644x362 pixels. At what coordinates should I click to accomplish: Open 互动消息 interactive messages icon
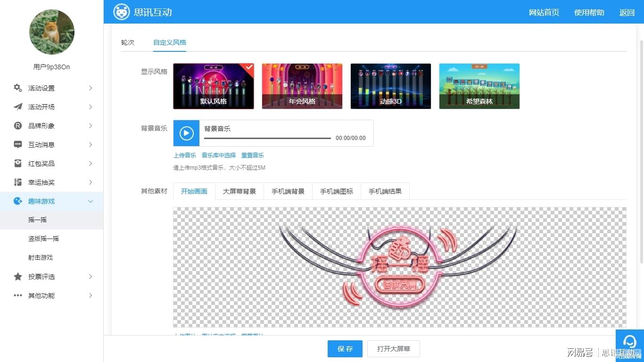[17, 144]
